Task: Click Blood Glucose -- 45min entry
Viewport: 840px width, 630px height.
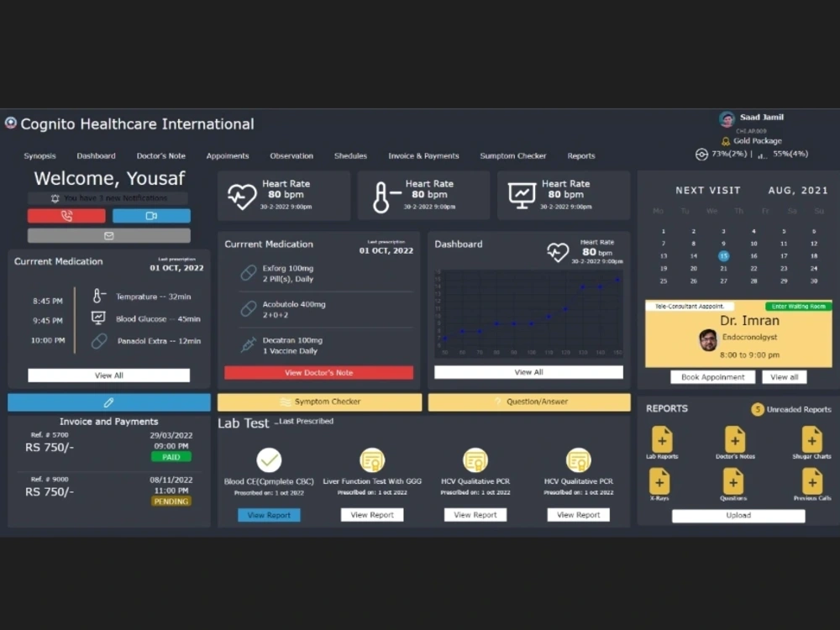Action: click(158, 319)
